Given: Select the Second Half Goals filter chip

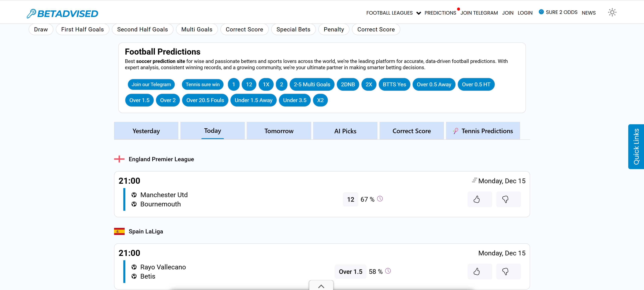Looking at the screenshot, I should (x=142, y=30).
